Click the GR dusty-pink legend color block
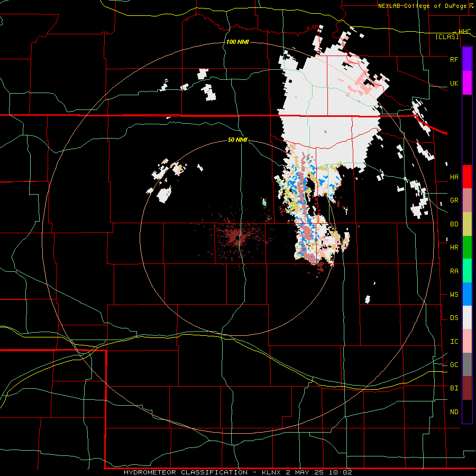The width and height of the screenshot is (476, 476). coord(467,200)
